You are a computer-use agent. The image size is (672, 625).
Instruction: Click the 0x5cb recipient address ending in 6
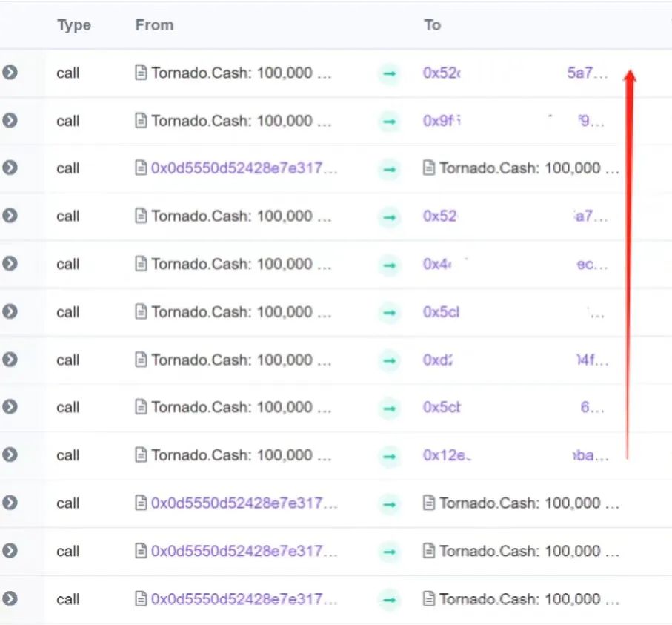pos(442,408)
